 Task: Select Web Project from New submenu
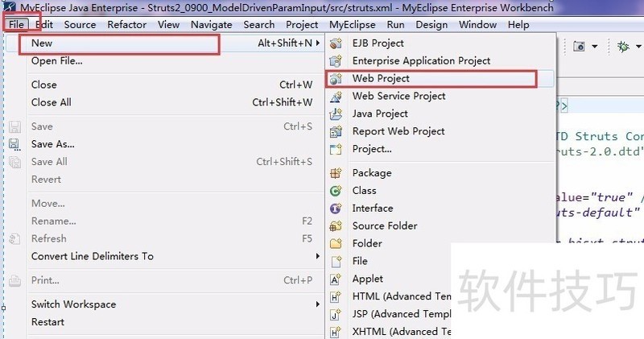tap(381, 78)
